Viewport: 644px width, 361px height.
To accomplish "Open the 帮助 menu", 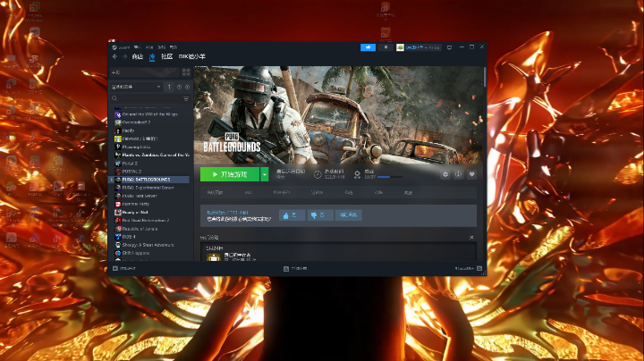I will coord(174,47).
